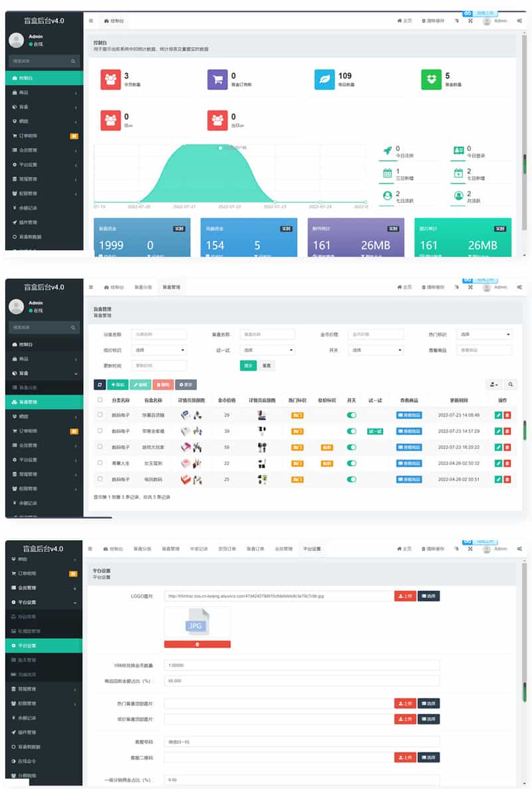Click the dark refresh icon above the table
Screen dimensions: 532x789
point(100,385)
